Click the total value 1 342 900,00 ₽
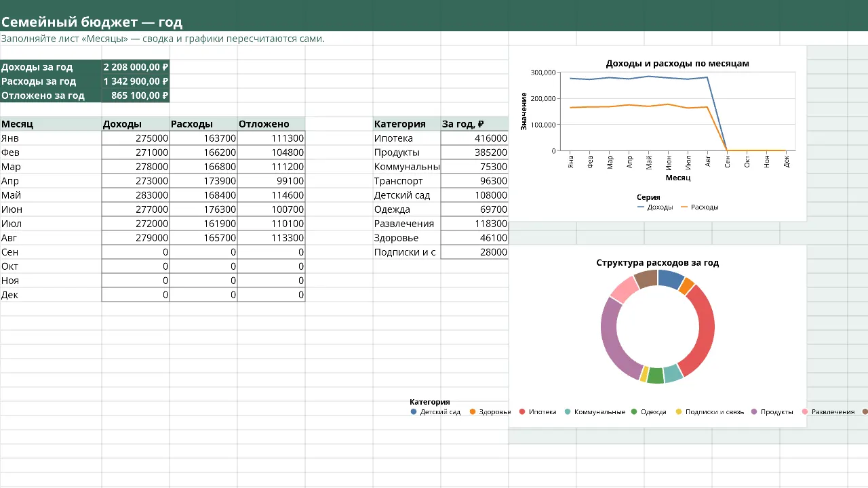Viewport: 868px width, 488px height. pos(136,81)
